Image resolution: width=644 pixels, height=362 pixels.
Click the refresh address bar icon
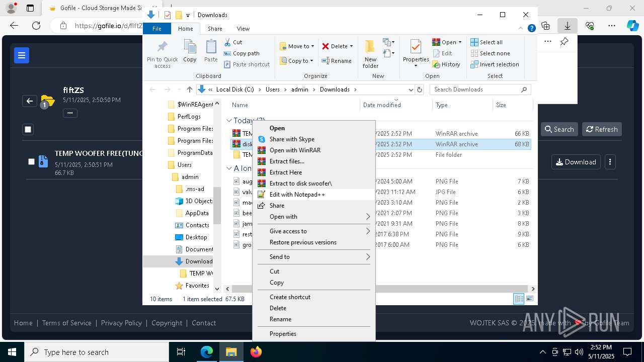point(420,89)
